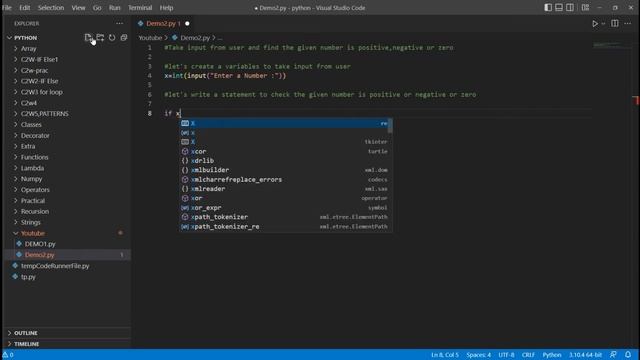
Task: Click the UTF-8 encoding selector
Action: tap(506, 355)
